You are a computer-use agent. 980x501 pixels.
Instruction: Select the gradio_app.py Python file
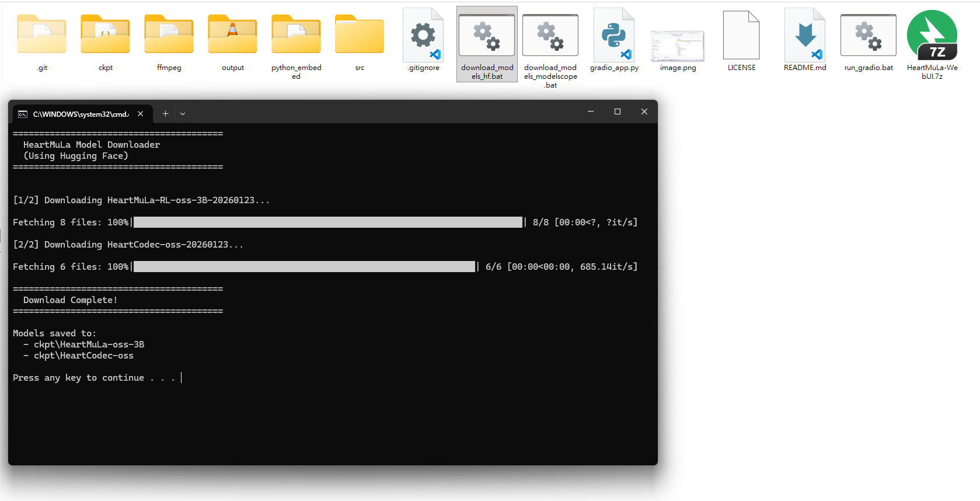pyautogui.click(x=614, y=35)
